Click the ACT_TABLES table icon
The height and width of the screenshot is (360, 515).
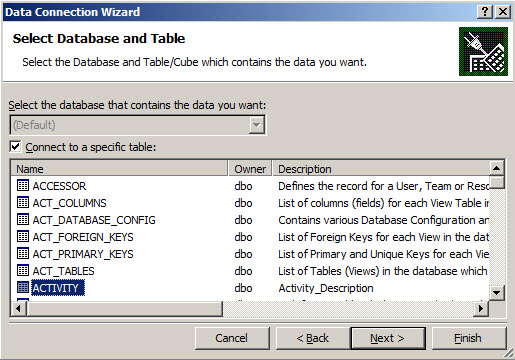coord(23,270)
